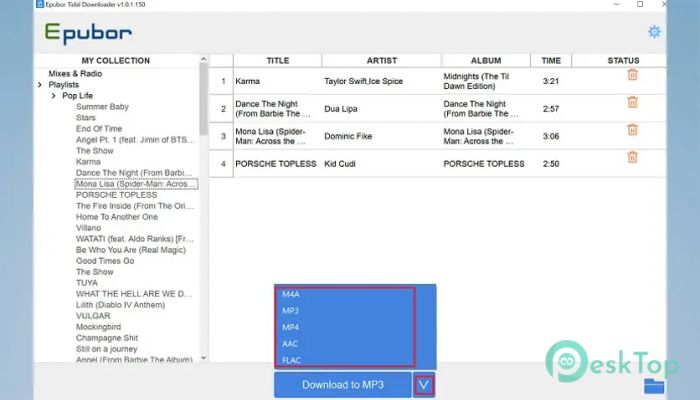Select TUYA in the sidebar
700x400 pixels.
tap(87, 283)
